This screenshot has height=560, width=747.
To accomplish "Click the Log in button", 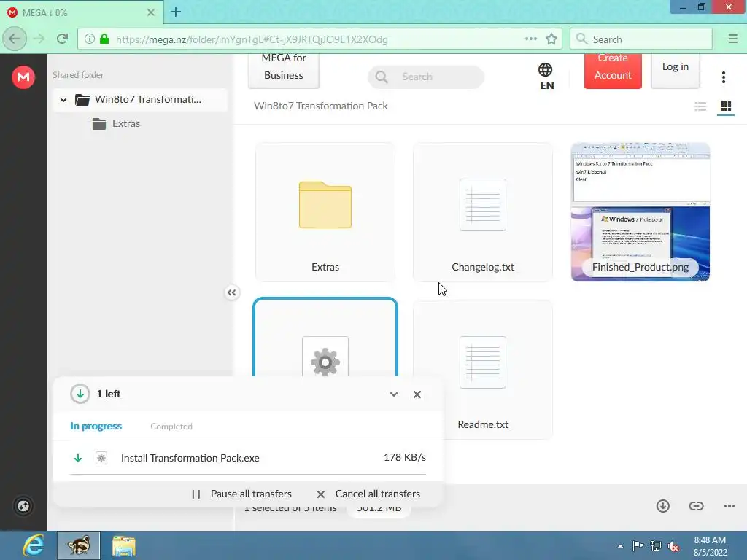I will (675, 71).
